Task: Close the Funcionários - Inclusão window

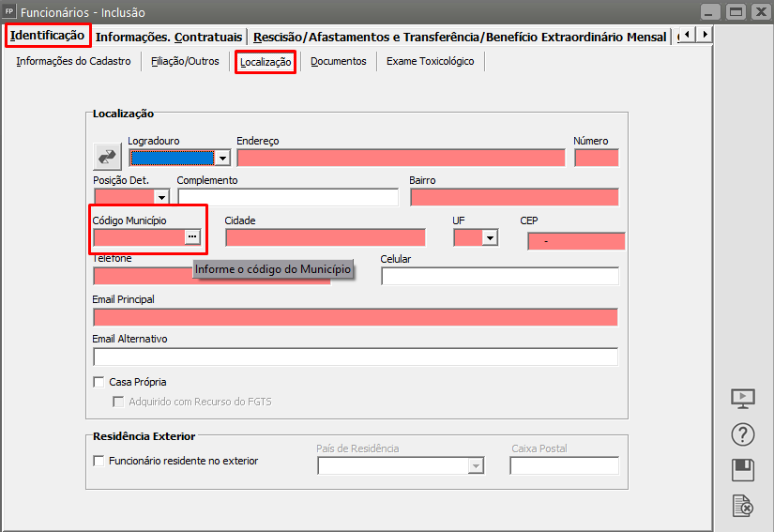Action: click(x=762, y=11)
